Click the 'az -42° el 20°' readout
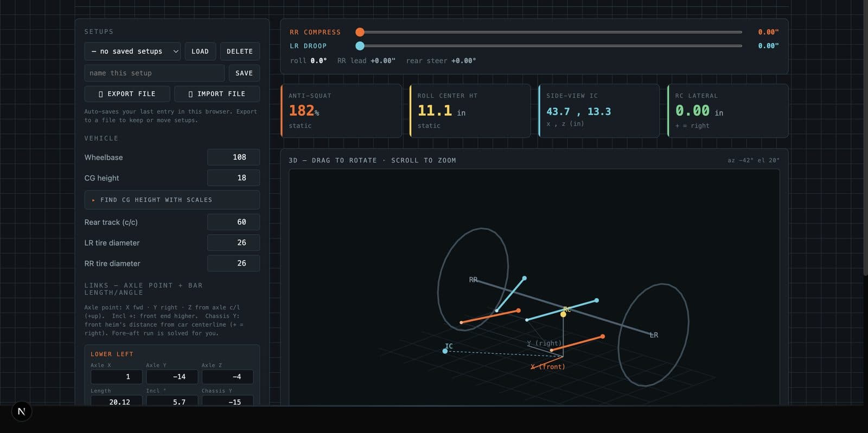The image size is (868, 433). [754, 160]
